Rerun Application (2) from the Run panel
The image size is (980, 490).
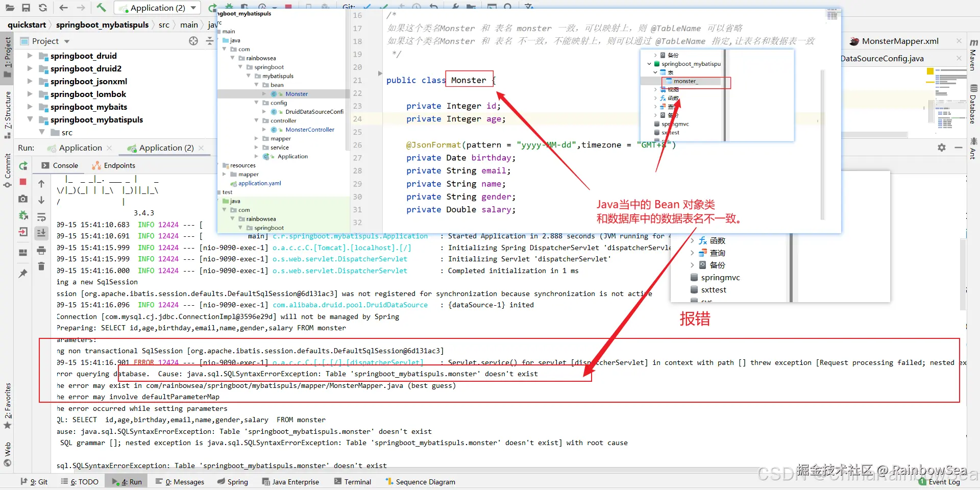point(23,166)
